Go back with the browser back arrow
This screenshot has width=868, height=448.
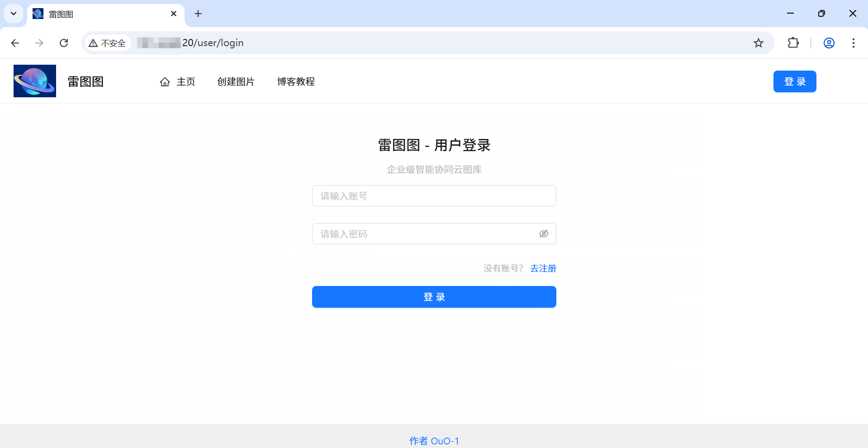tap(15, 43)
